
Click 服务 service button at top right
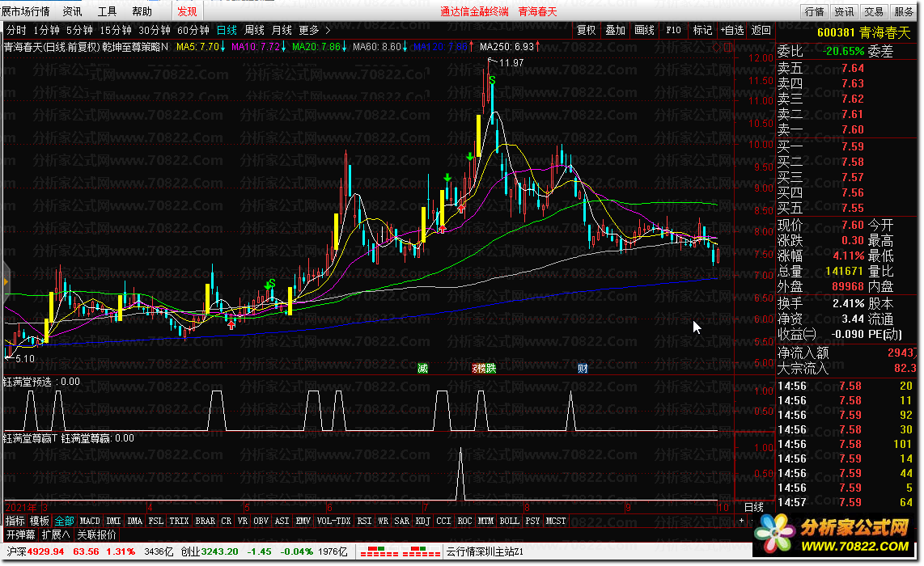coord(904,11)
